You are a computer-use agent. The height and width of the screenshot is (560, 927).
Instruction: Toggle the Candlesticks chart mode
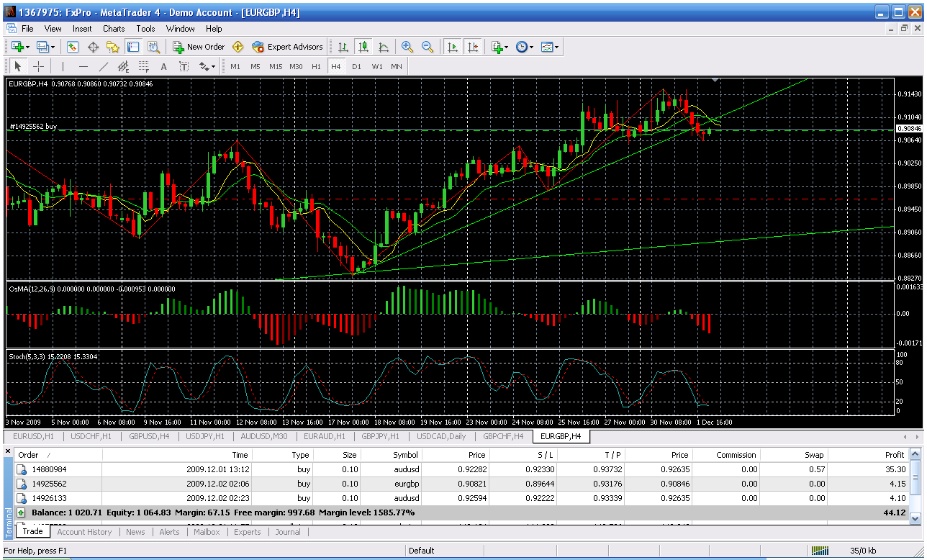tap(363, 47)
